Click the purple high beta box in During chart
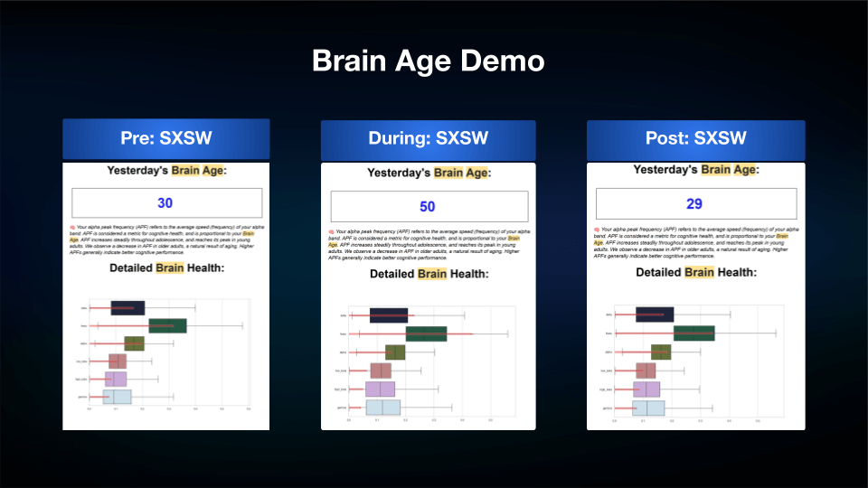The image size is (868, 488). 381,389
